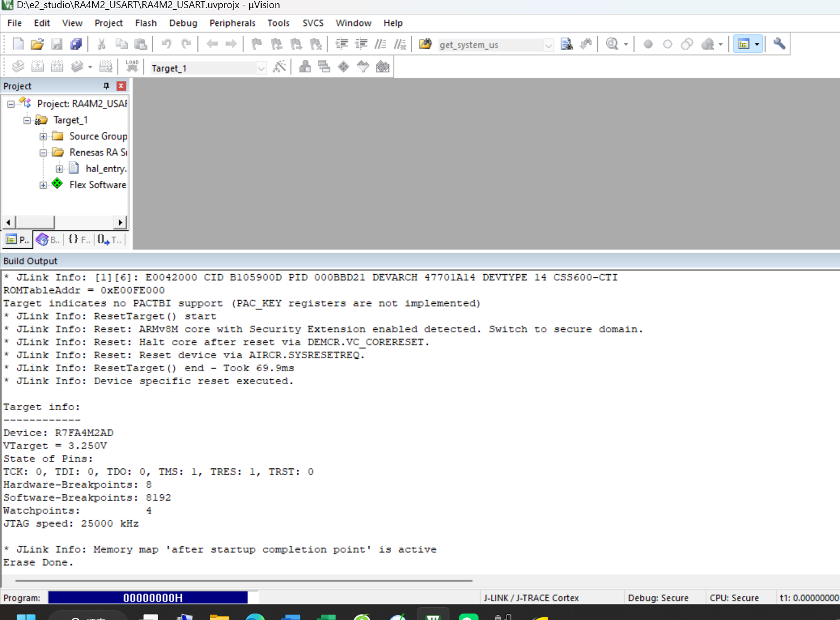840x620 pixels.
Task: Open the Peripherals menu
Action: [233, 23]
